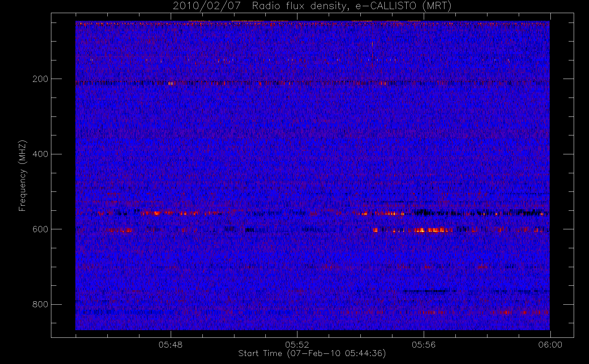Click the 200 frequency tick label
Image resolution: width=589 pixels, height=364 pixels.
40,79
